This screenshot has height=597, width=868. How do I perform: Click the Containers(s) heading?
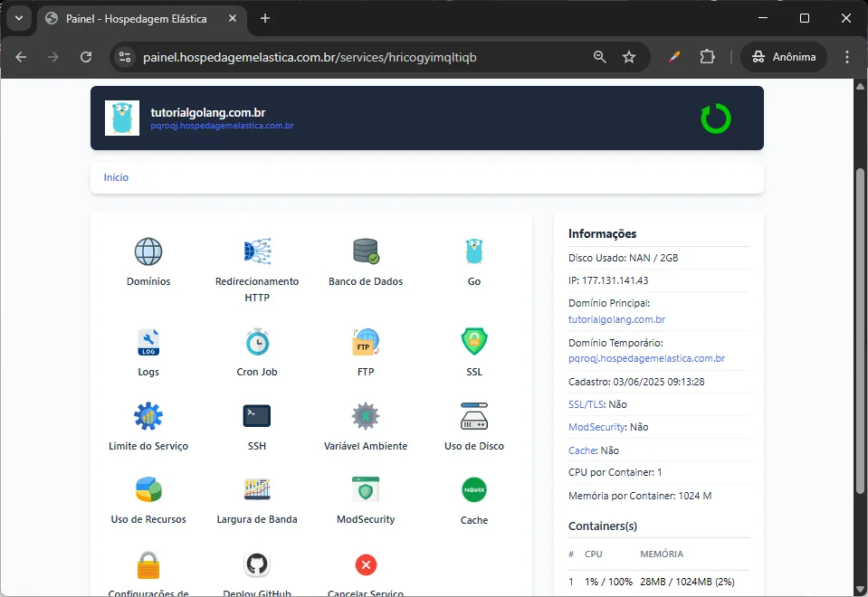click(x=602, y=526)
